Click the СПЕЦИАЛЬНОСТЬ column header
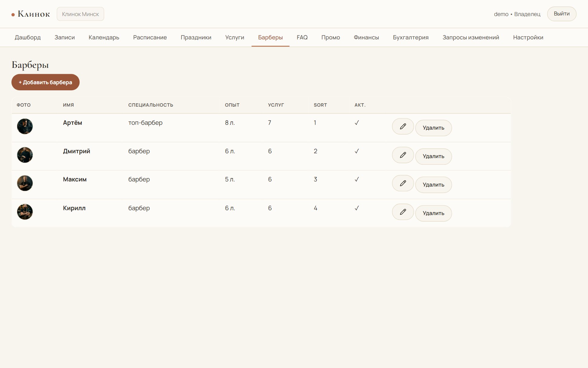Screen dimensions: 588x368 click(151, 105)
